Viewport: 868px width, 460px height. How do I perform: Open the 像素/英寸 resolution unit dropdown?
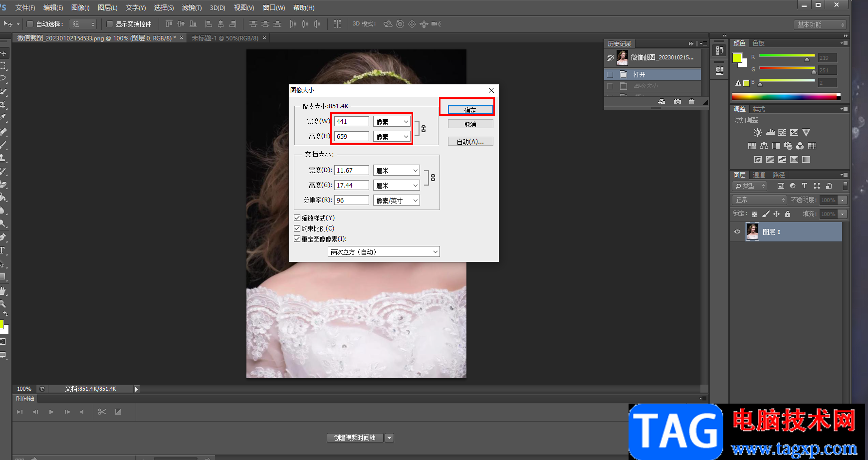point(397,201)
